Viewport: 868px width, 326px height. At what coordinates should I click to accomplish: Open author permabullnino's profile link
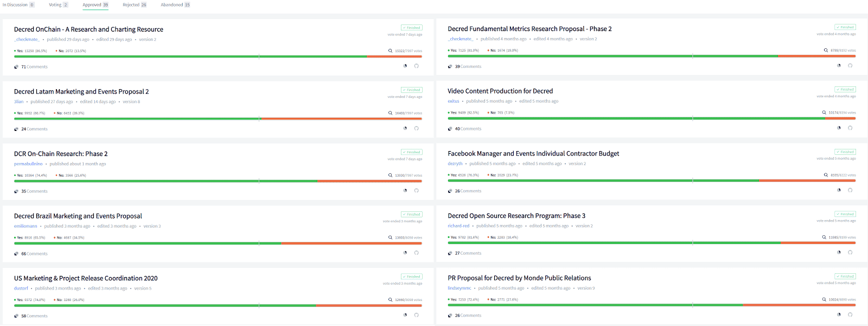(x=28, y=164)
